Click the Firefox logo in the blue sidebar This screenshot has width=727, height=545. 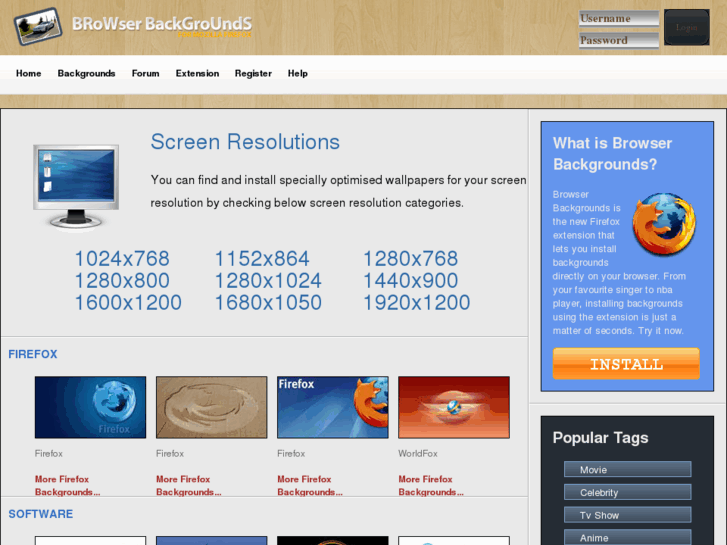coord(664,224)
